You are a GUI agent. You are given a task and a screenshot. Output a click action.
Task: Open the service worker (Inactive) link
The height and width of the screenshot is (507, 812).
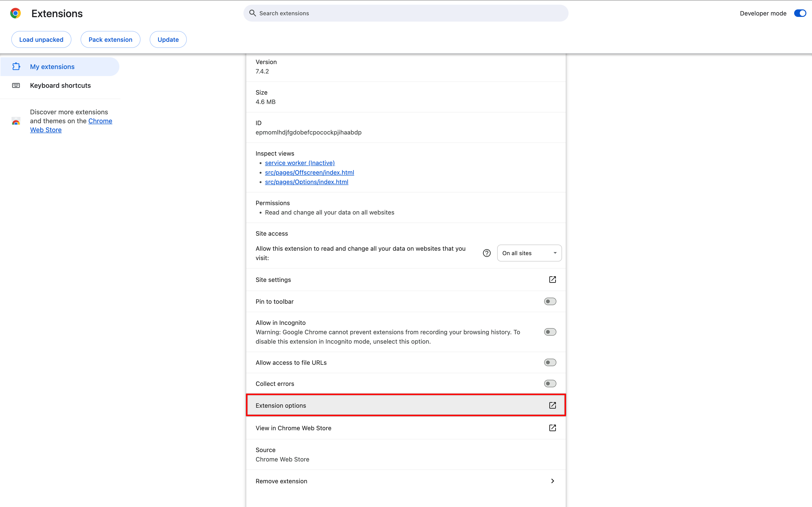coord(300,163)
